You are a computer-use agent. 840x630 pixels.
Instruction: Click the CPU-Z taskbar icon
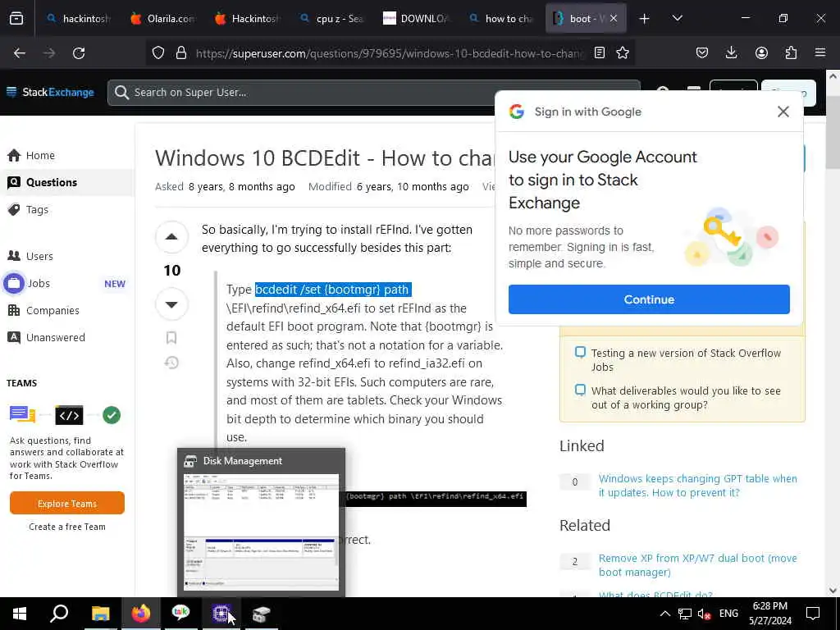click(221, 614)
